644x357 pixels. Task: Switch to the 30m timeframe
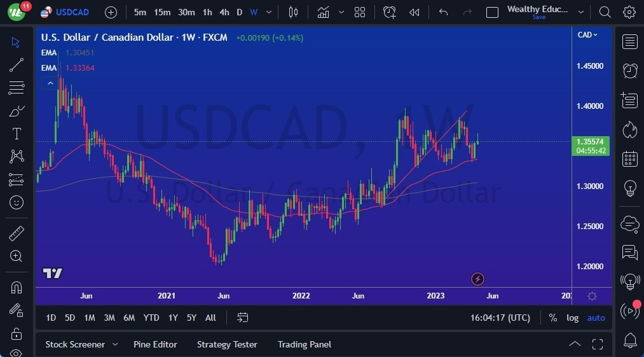click(186, 12)
